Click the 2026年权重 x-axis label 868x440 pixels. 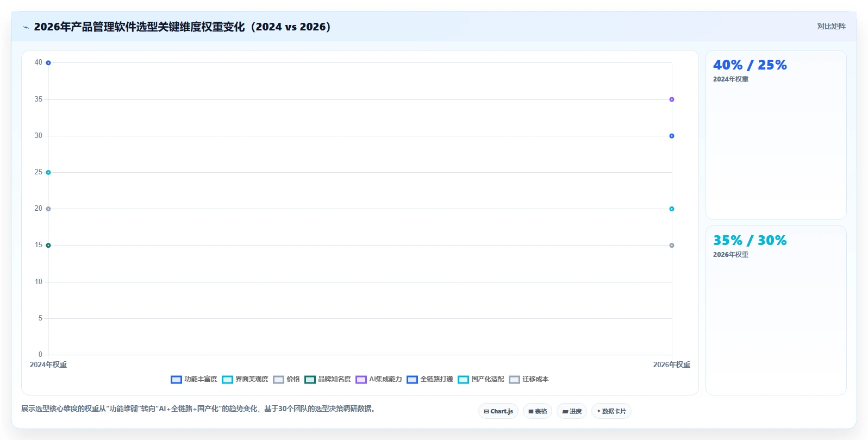click(672, 365)
